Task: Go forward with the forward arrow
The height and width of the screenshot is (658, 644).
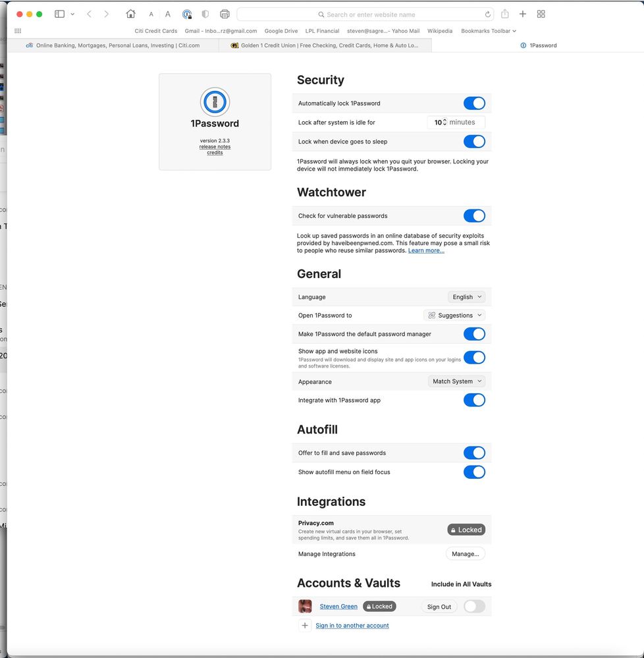Action: (x=106, y=14)
